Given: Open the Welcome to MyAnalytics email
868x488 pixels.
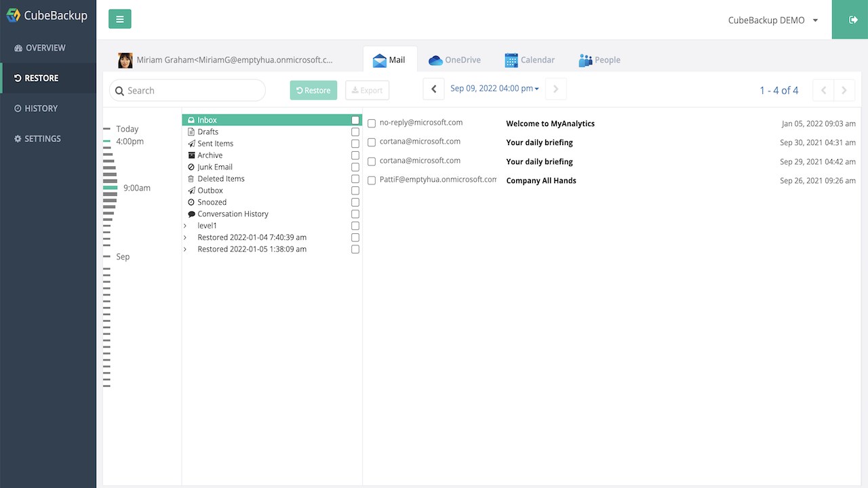Looking at the screenshot, I should coord(551,124).
